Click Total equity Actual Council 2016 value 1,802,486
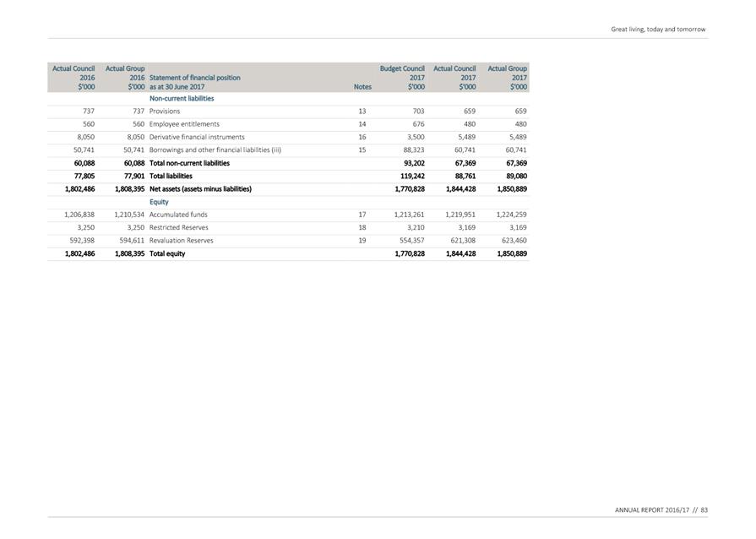The height and width of the screenshot is (539, 756). tap(80, 253)
